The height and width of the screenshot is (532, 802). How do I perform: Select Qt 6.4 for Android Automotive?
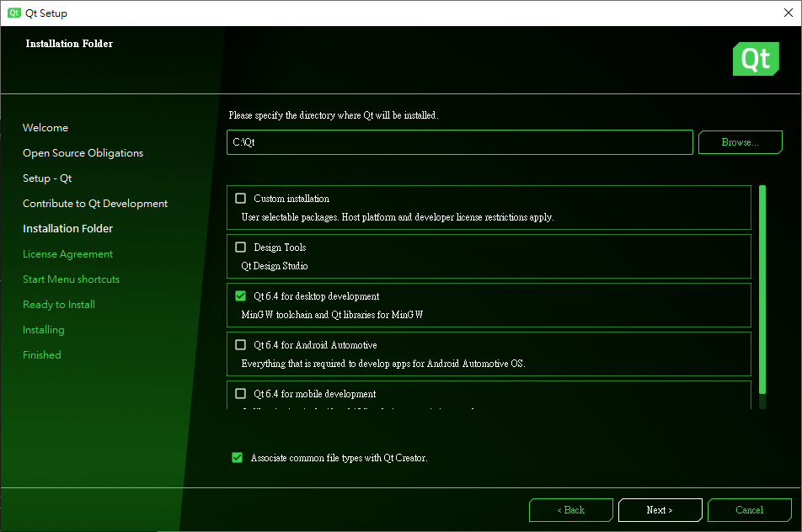(240, 345)
